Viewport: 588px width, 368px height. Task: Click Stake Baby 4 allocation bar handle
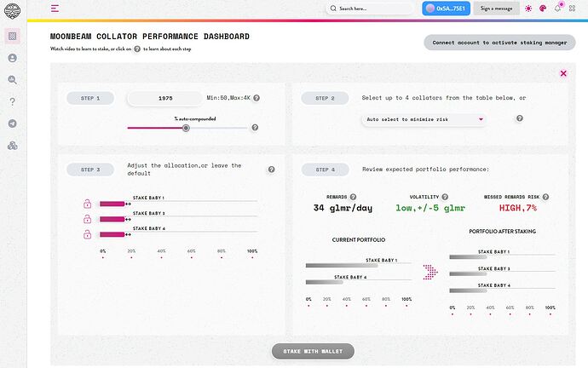[128, 234]
